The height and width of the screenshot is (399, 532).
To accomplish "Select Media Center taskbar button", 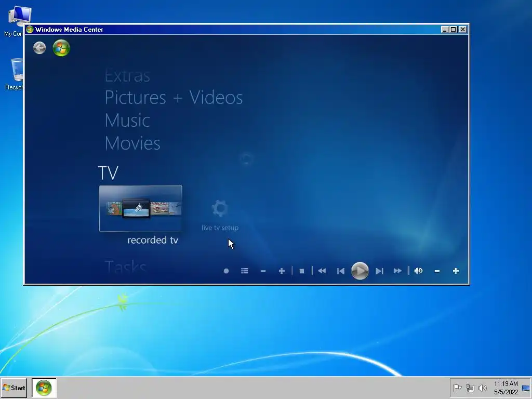I will pyautogui.click(x=44, y=388).
